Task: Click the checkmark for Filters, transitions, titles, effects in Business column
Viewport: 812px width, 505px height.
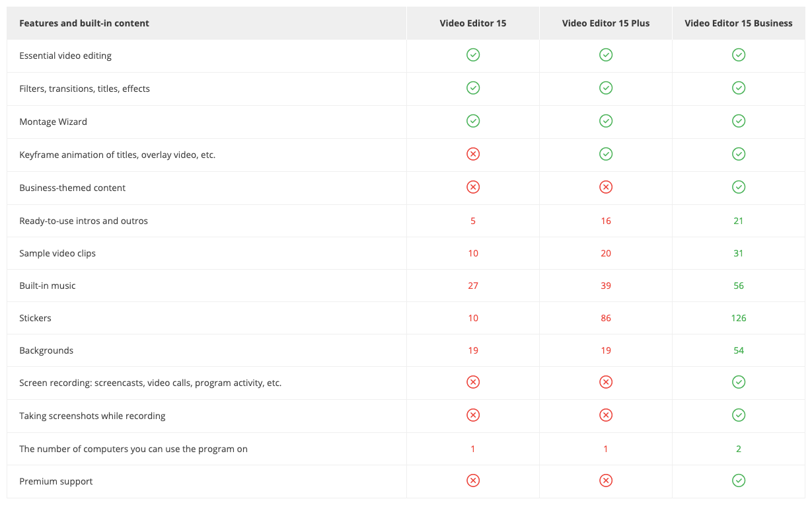Action: pos(738,88)
